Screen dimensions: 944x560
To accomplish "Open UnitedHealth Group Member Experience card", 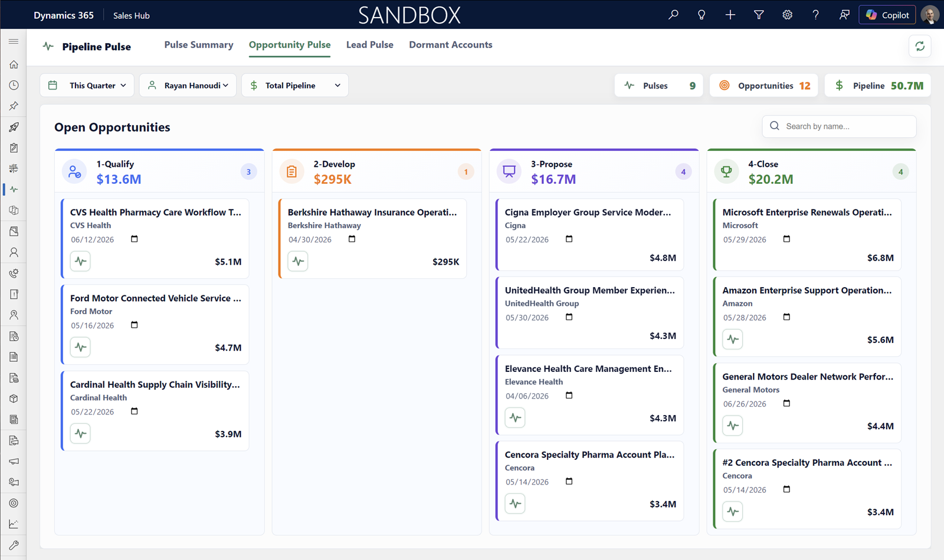I will click(x=590, y=312).
